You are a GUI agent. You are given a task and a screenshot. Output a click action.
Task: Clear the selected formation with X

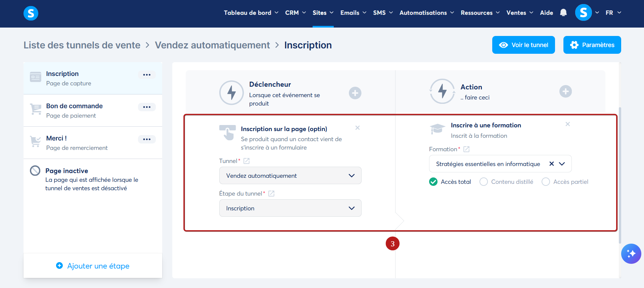pyautogui.click(x=551, y=164)
